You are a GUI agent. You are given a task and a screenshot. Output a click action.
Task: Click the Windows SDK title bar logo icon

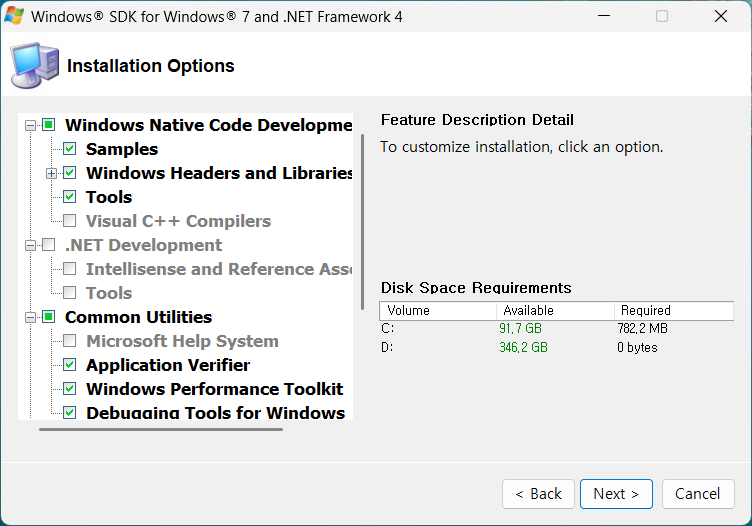(x=13, y=16)
